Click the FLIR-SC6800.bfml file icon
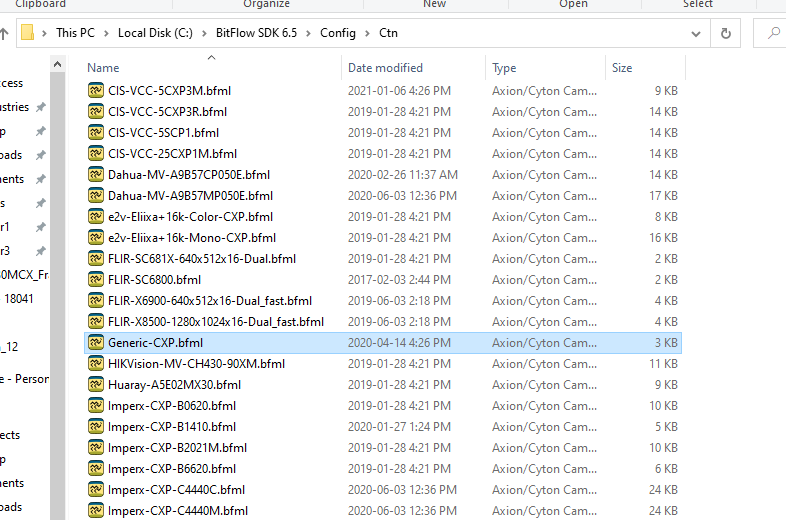Image resolution: width=786 pixels, height=520 pixels. tap(96, 280)
